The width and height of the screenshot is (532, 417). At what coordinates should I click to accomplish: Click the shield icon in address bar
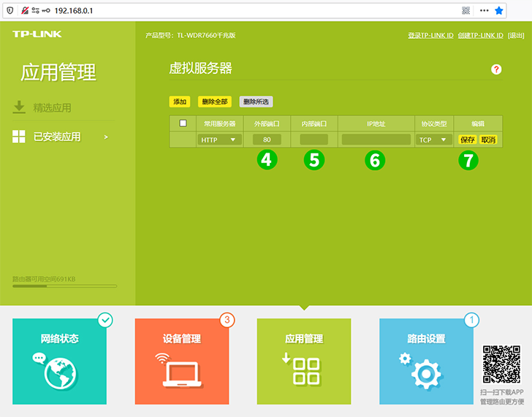click(9, 10)
